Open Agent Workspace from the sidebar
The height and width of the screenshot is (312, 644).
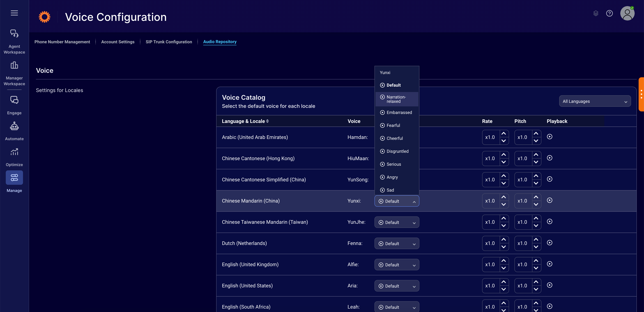(x=14, y=42)
